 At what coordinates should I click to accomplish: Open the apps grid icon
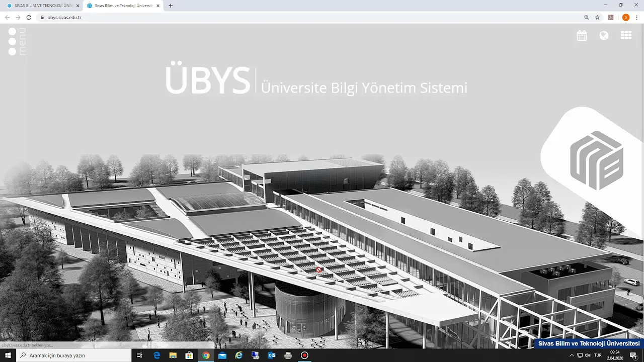pos(626,35)
